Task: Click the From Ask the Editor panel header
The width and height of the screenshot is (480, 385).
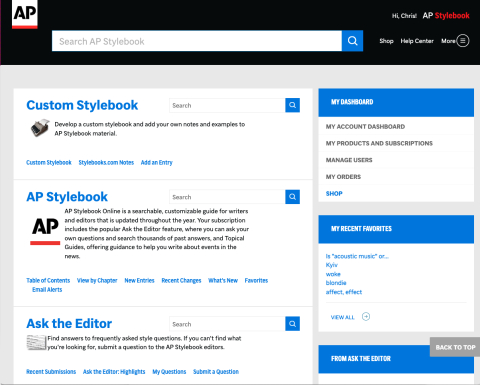Action: coord(396,359)
